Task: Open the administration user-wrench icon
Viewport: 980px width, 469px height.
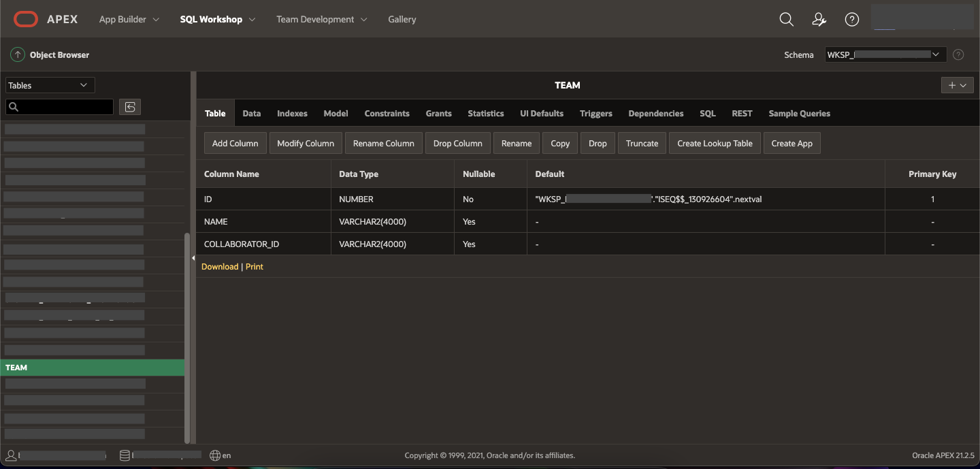Action: 819,19
